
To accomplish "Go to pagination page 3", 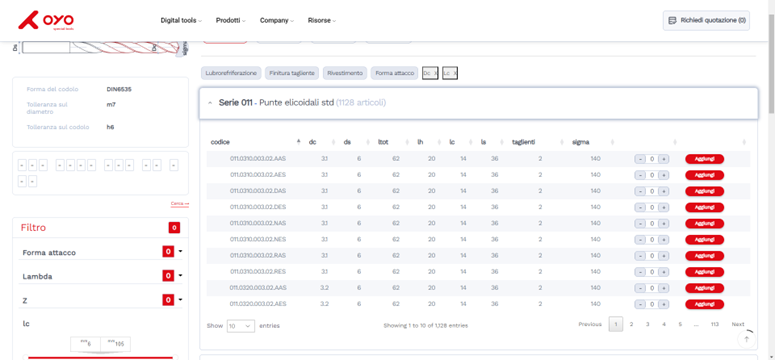I will (x=647, y=324).
